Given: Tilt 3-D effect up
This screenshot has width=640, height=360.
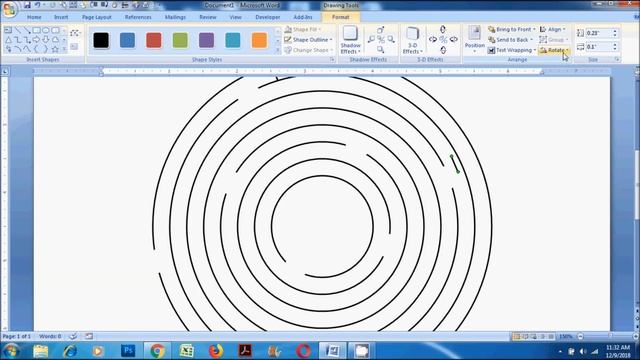Looking at the screenshot, I should click(x=443, y=29).
